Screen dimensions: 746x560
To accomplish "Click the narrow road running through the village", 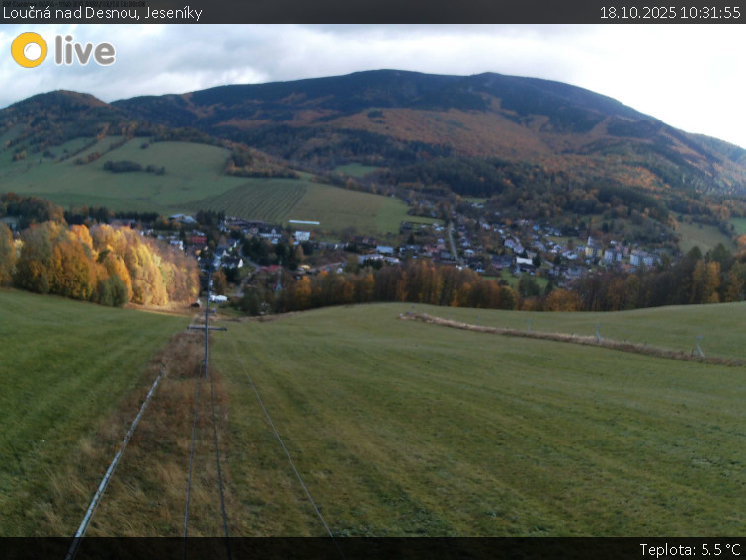I will pyautogui.click(x=452, y=239).
